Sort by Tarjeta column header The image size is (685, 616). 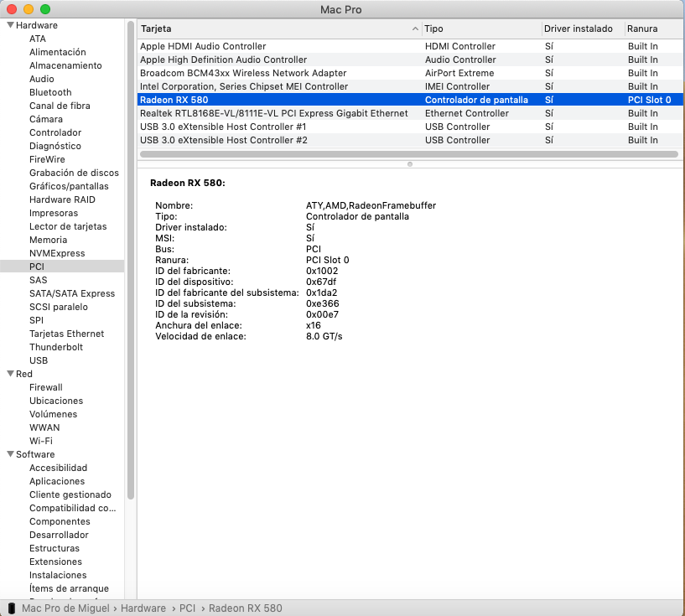[x=279, y=28]
